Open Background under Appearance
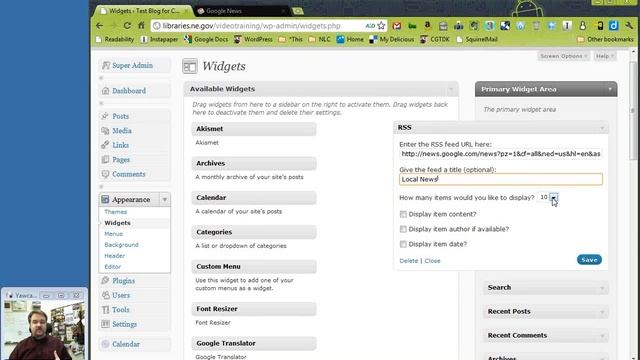 click(121, 245)
